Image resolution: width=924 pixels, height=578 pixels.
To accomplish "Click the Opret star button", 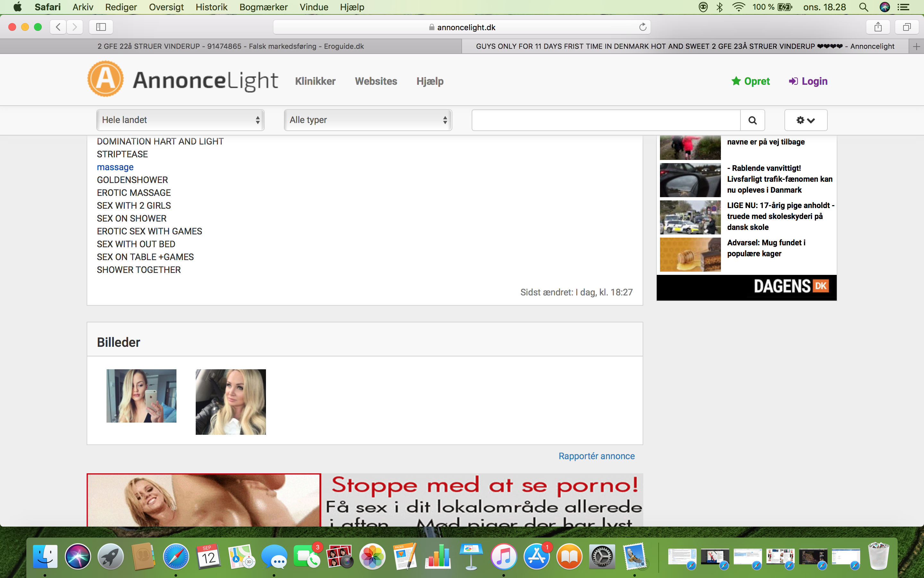I will pos(751,81).
